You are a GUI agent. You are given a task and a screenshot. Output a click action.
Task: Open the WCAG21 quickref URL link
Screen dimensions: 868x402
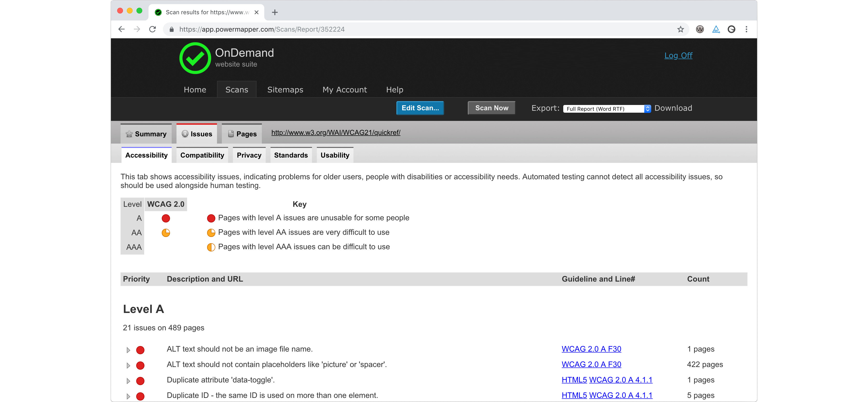(x=336, y=132)
